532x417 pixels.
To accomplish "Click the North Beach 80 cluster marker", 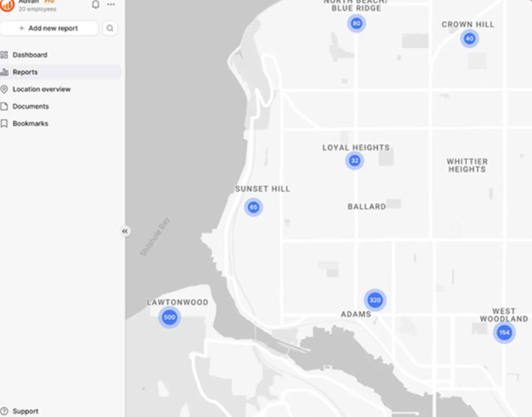I will [x=356, y=24].
